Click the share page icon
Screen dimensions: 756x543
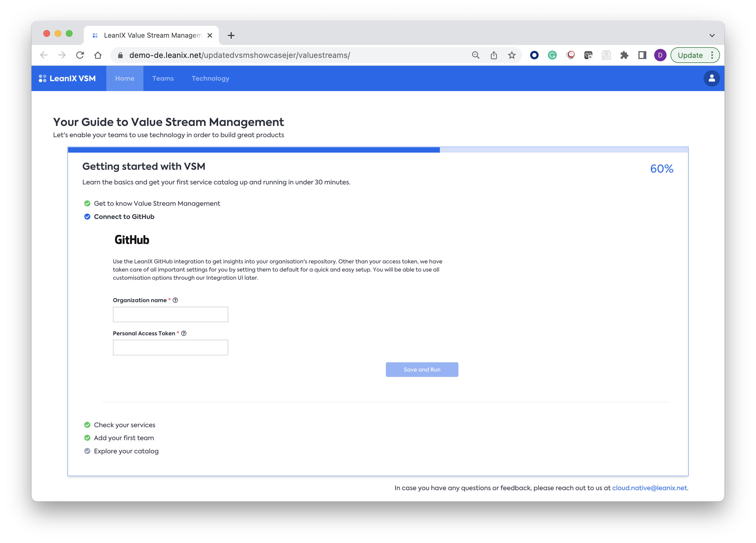coord(494,55)
